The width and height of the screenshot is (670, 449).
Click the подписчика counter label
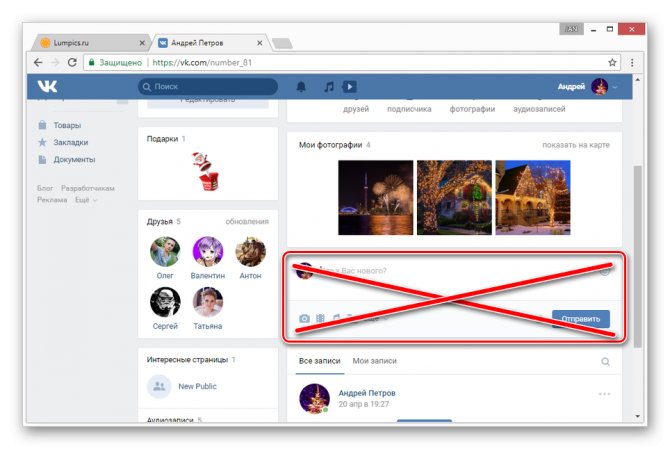[409, 109]
